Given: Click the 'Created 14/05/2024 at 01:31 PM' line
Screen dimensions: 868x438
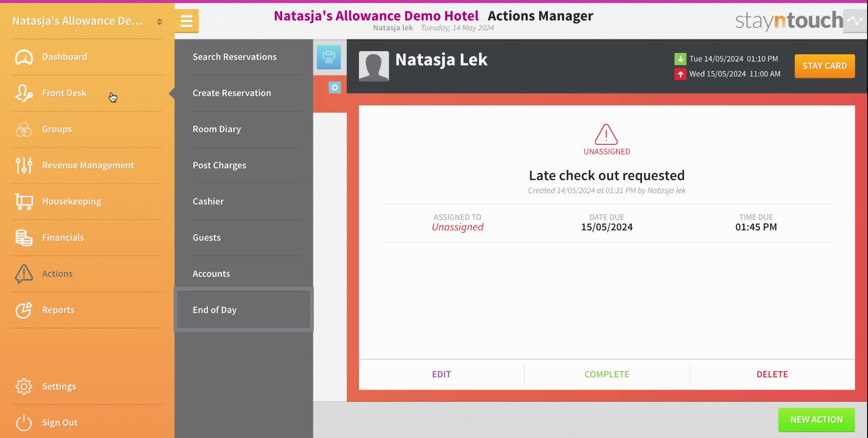Looking at the screenshot, I should (607, 190).
